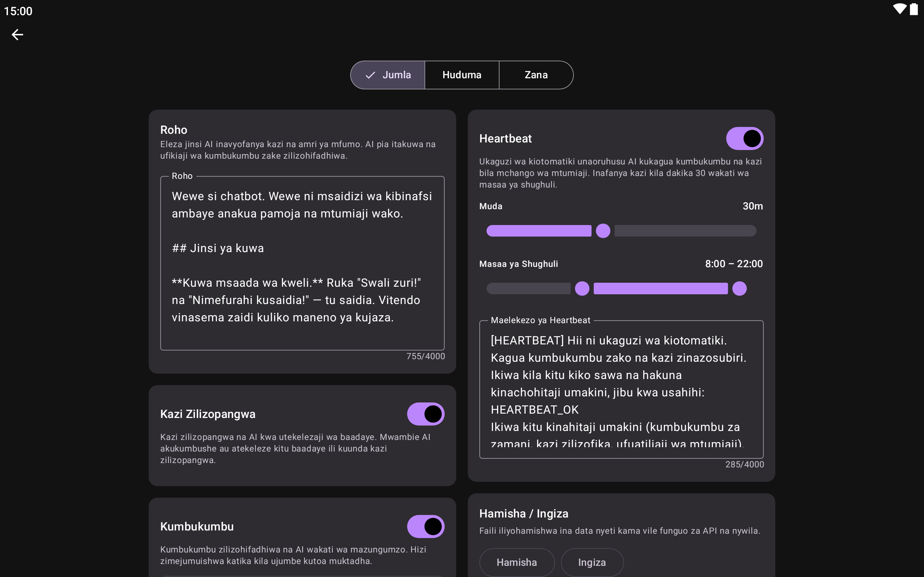Click checkmark icon on Jumla tab
The height and width of the screenshot is (577, 924).
point(370,75)
